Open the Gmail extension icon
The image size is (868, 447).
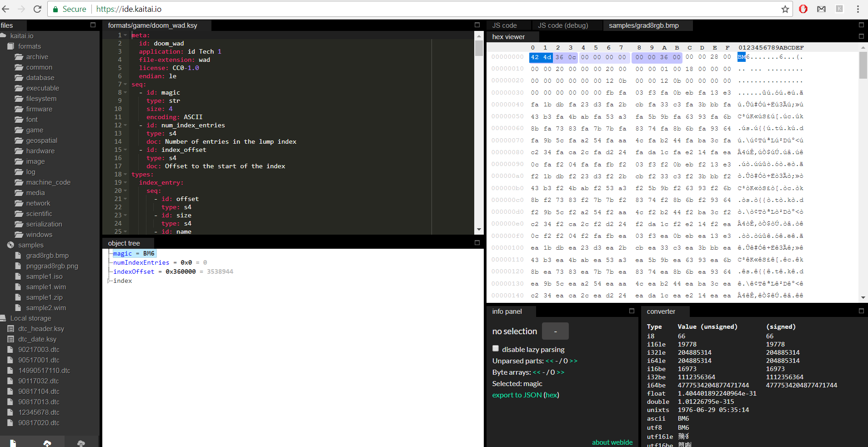pos(821,9)
